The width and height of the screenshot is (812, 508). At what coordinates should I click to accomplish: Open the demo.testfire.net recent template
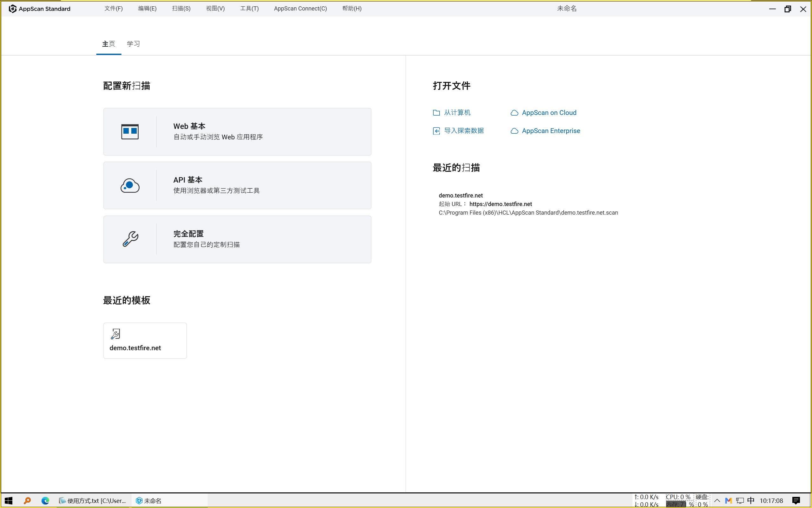(145, 341)
